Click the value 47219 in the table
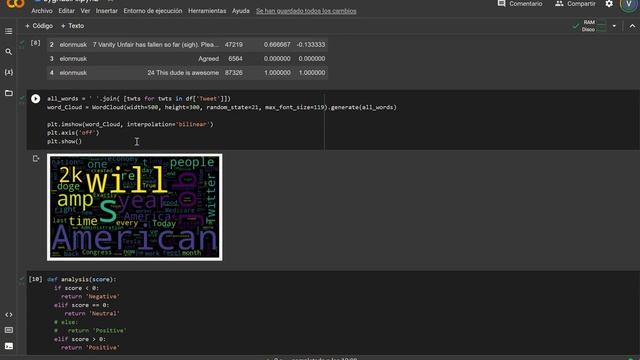The image size is (640, 360). click(x=234, y=44)
